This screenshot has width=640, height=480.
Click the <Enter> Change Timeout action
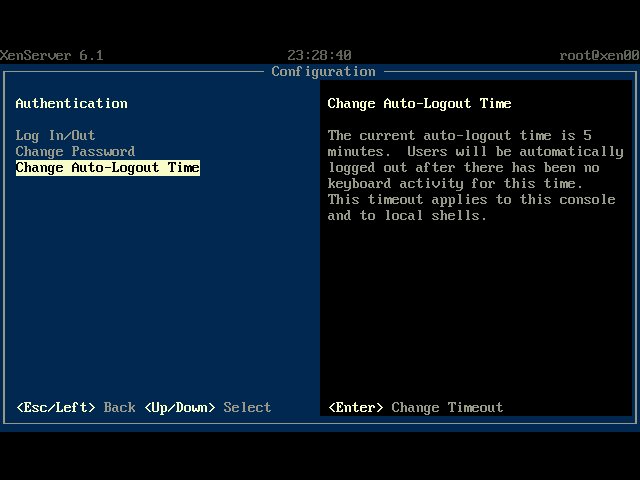(x=416, y=407)
